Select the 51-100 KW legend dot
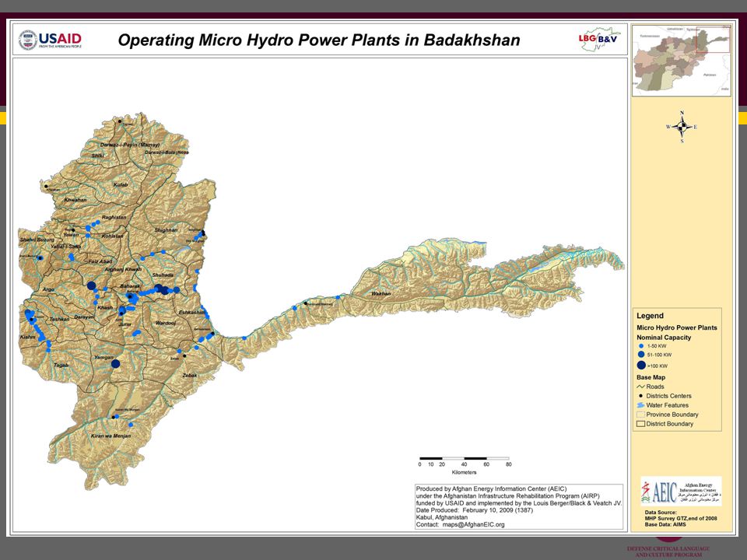The width and height of the screenshot is (747, 560). coord(640,355)
